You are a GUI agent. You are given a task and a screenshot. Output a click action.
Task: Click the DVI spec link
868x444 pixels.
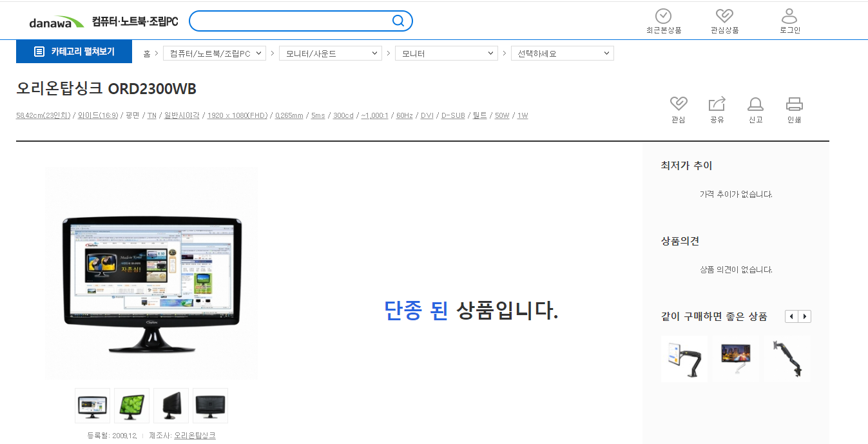(x=427, y=115)
